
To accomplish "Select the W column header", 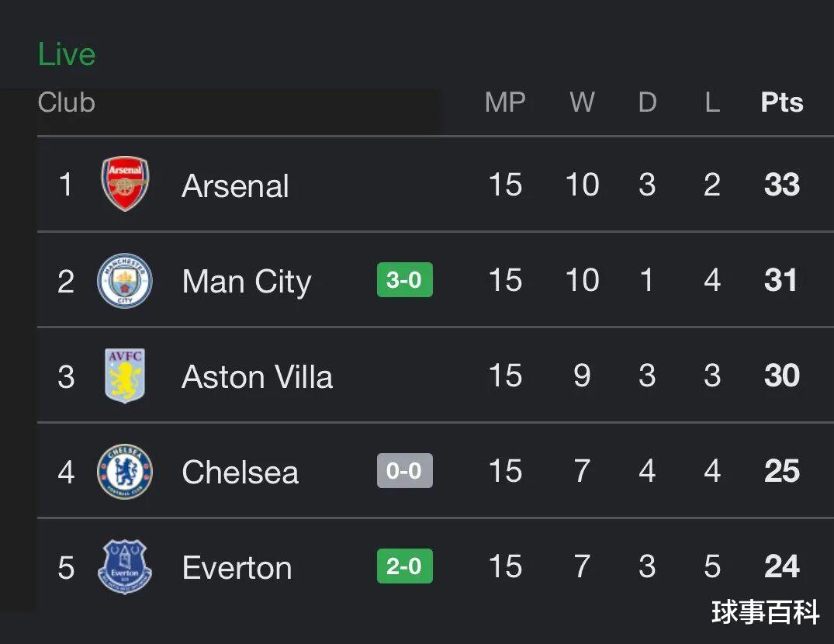I will point(582,102).
